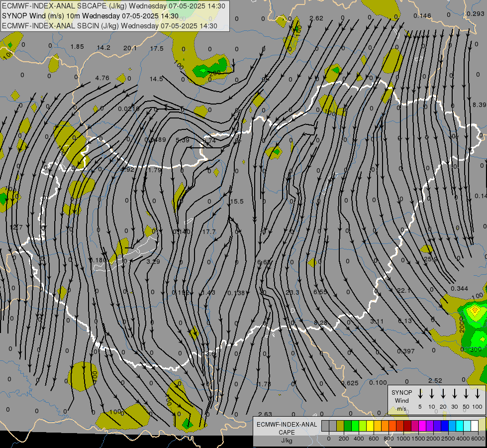Click the 'J/kg' unit in CAPE legend
The image size is (487, 448).
click(x=287, y=441)
